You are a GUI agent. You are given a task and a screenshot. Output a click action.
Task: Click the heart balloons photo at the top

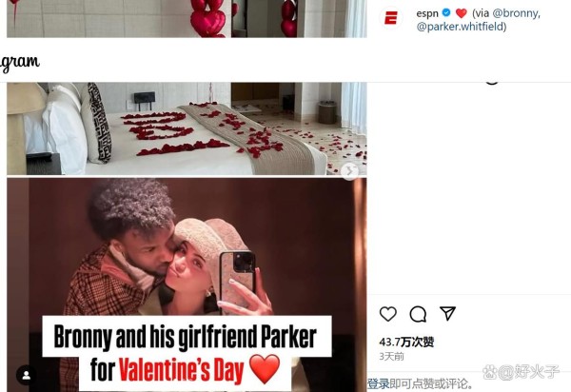coord(187,19)
